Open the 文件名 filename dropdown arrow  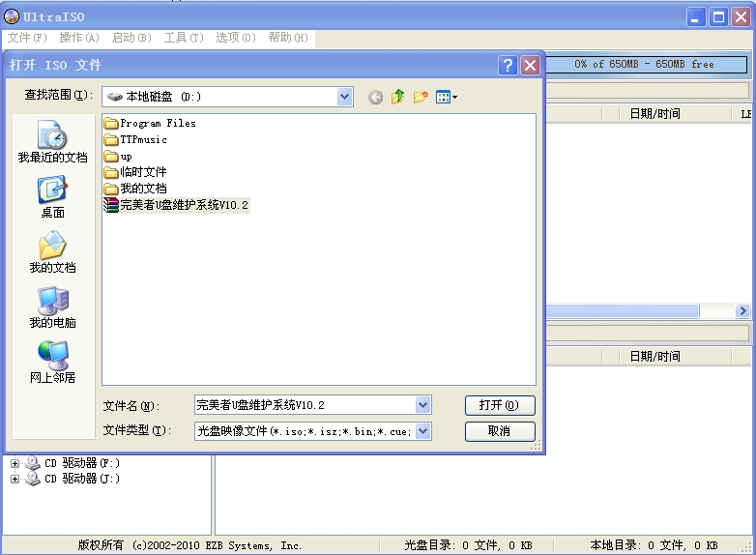[422, 405]
